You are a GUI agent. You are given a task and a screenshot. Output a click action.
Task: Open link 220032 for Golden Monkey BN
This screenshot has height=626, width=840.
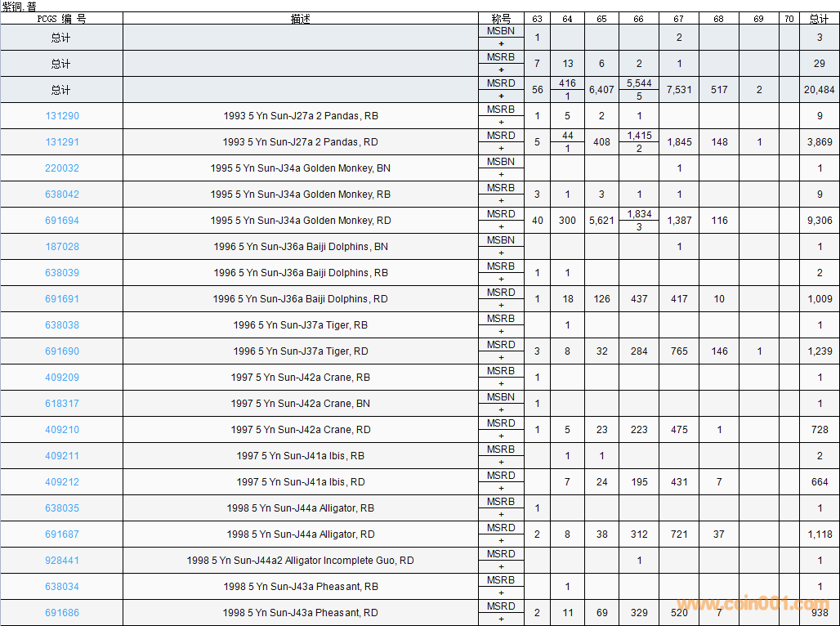point(62,168)
